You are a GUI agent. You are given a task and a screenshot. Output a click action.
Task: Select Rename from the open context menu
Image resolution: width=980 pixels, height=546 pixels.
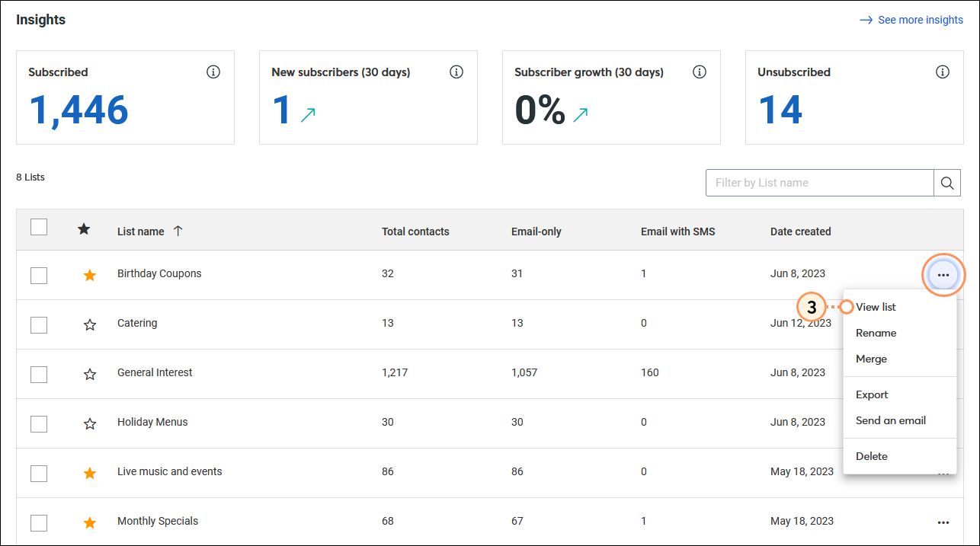876,333
